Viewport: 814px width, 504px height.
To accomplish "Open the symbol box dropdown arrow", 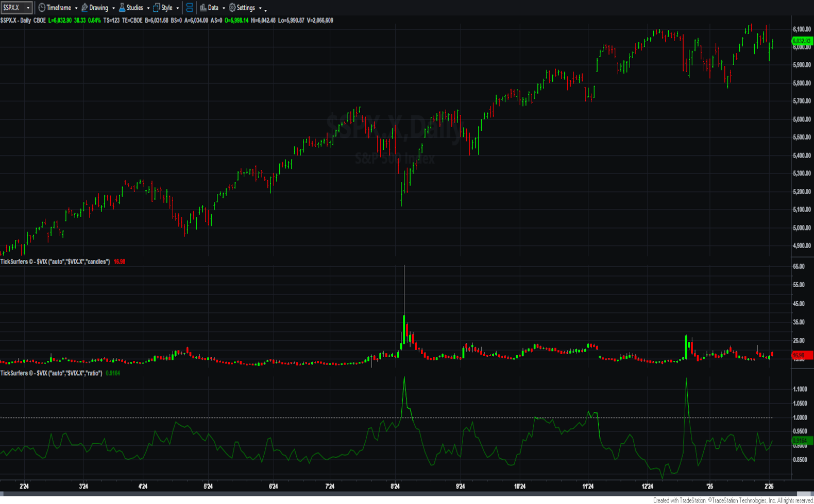I will point(28,8).
